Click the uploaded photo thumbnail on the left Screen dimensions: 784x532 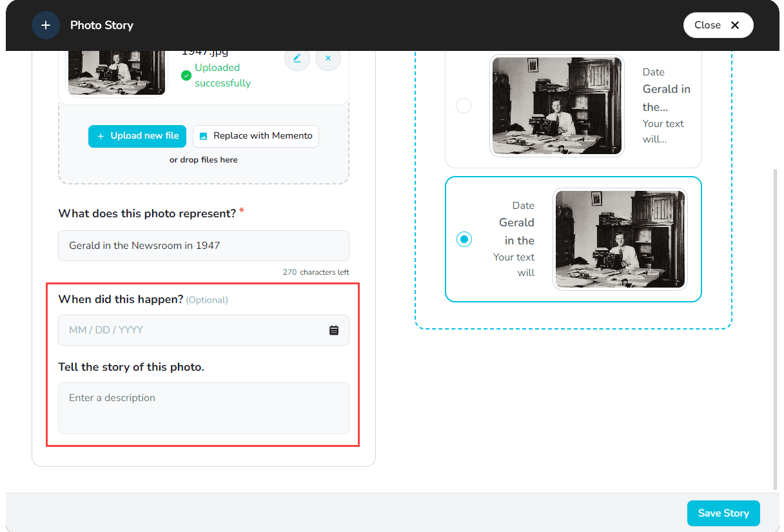116,72
